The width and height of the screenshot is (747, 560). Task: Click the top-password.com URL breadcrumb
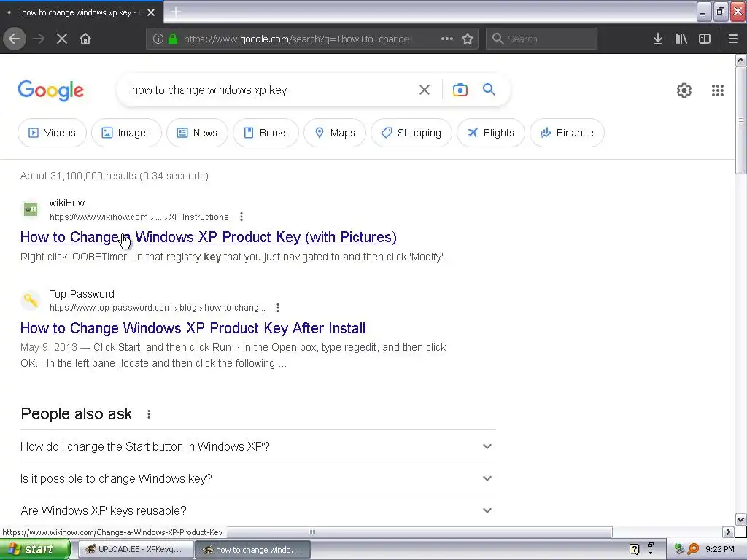tap(158, 308)
